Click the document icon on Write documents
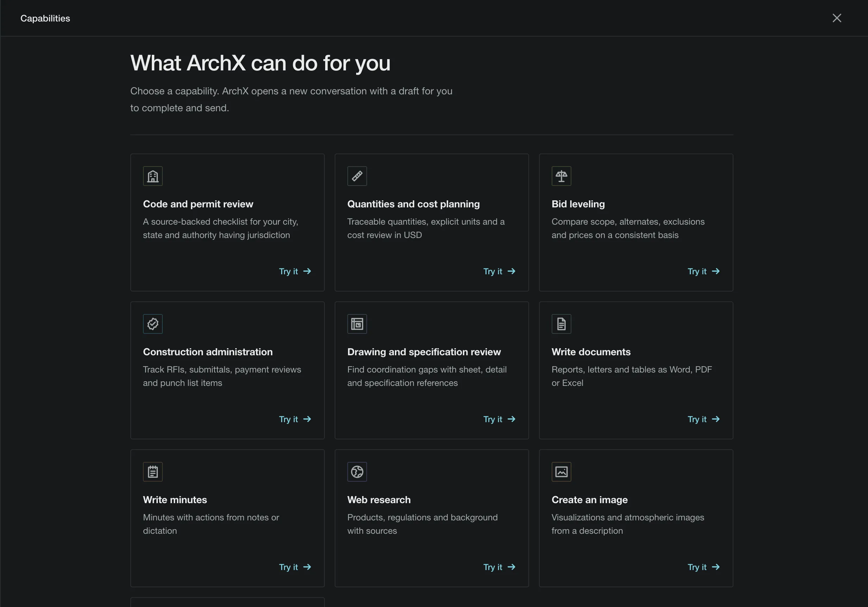This screenshot has width=868, height=607. (x=562, y=324)
